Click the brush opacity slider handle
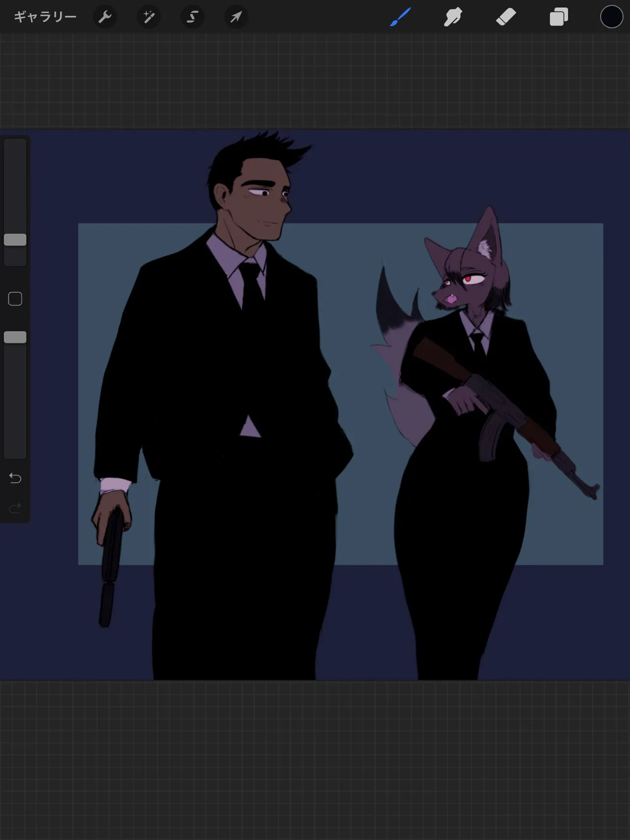 (15, 337)
